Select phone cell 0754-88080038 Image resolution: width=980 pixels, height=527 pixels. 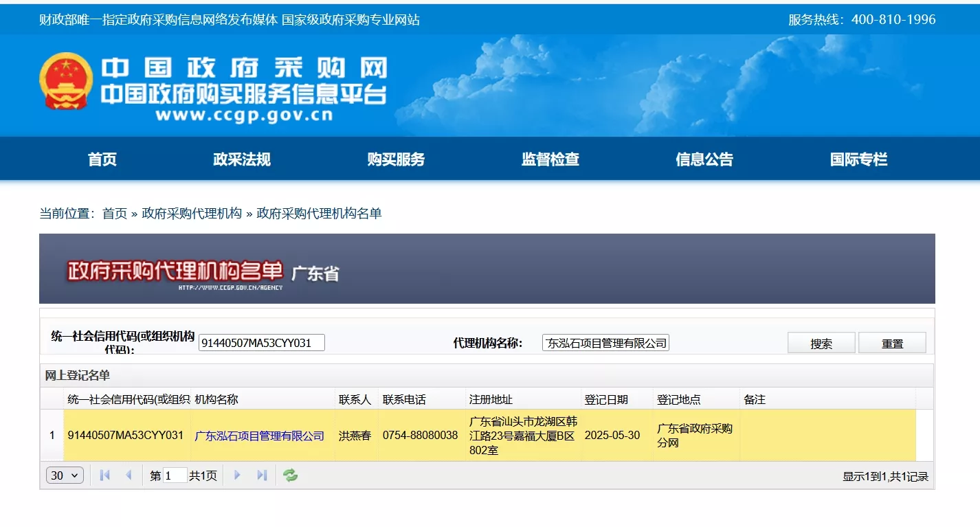[x=421, y=436]
